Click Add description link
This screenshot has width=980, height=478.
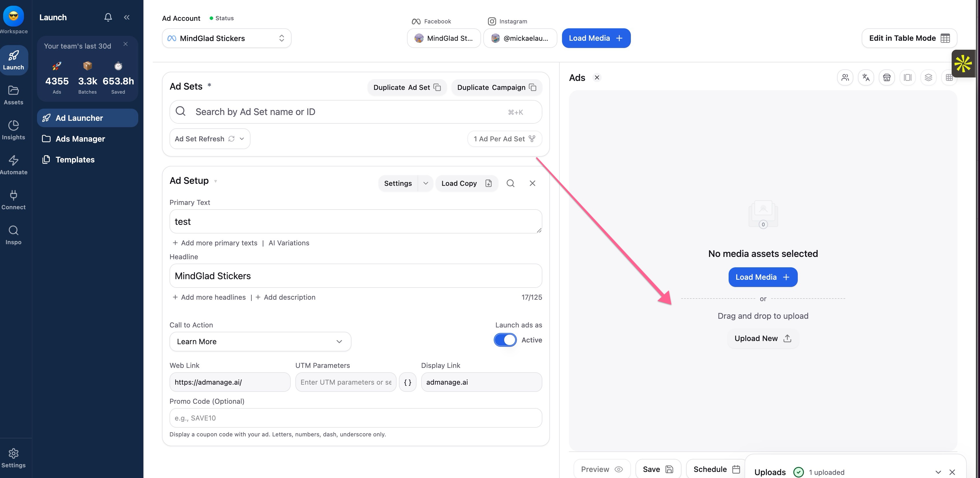285,297
